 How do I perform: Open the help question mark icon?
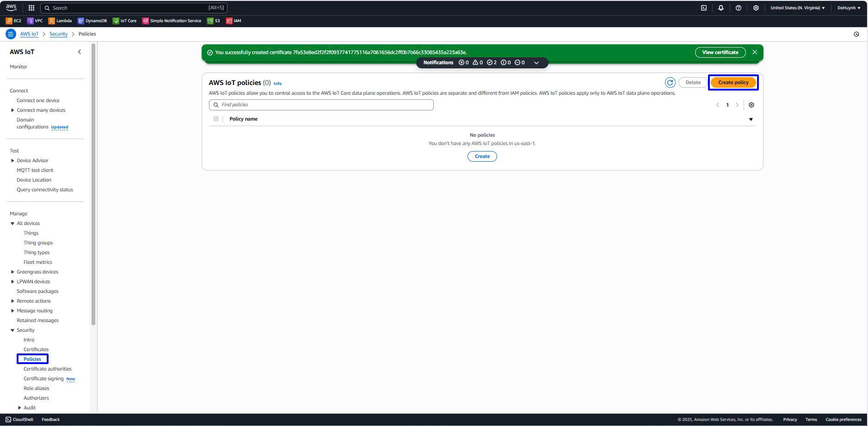click(738, 8)
